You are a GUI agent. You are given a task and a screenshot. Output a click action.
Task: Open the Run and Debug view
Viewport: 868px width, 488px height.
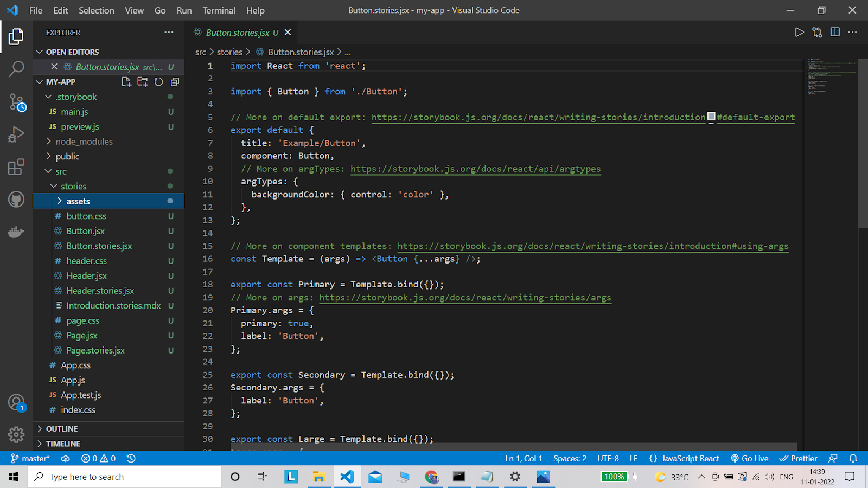[16, 134]
